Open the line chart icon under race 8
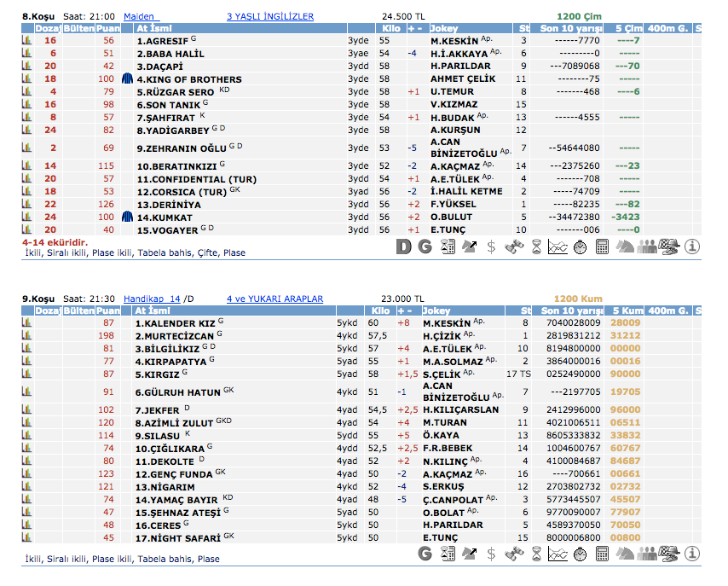 (x=558, y=247)
